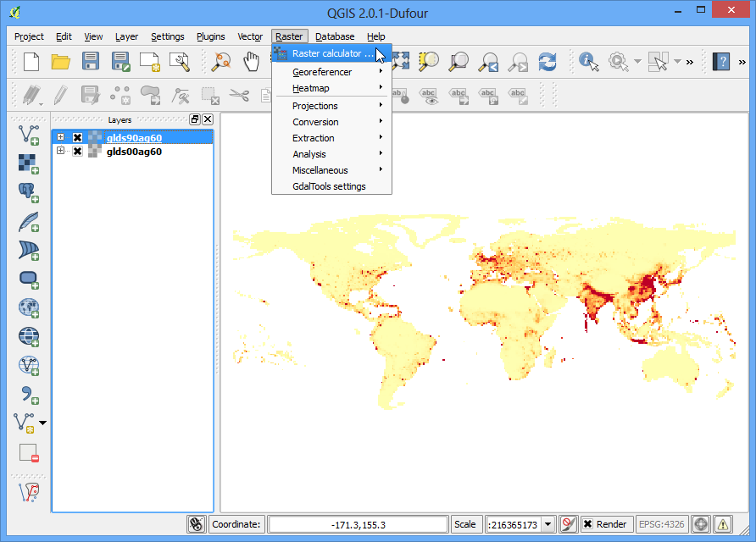Viewport: 756px width, 542px height.
Task: Click the Save As icon
Action: click(120, 62)
